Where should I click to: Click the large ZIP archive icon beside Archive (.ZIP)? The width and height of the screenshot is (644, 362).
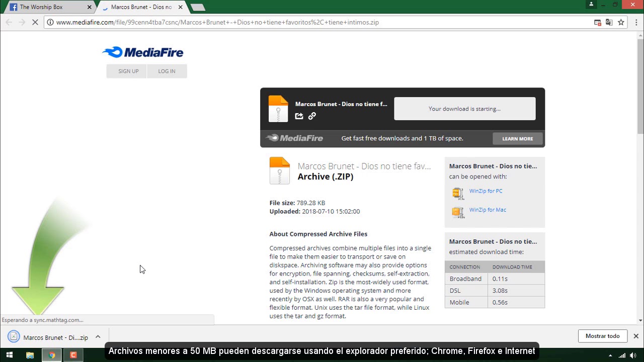pyautogui.click(x=280, y=171)
